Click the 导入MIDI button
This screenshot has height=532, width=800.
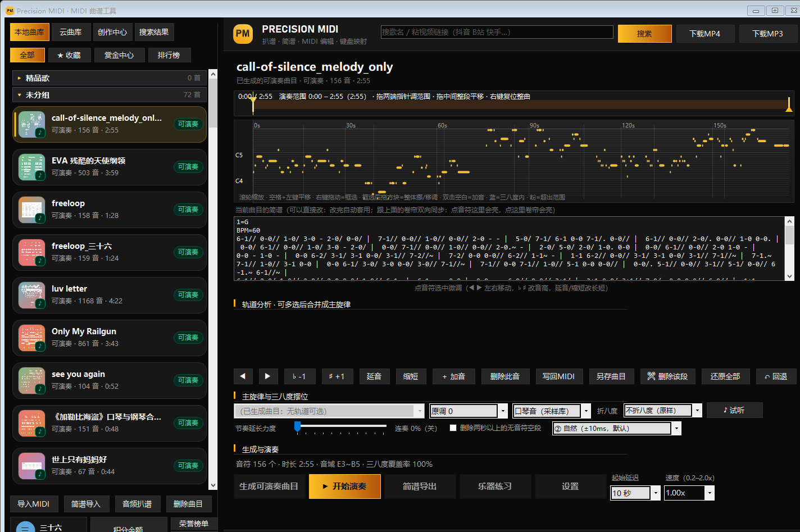(33, 504)
